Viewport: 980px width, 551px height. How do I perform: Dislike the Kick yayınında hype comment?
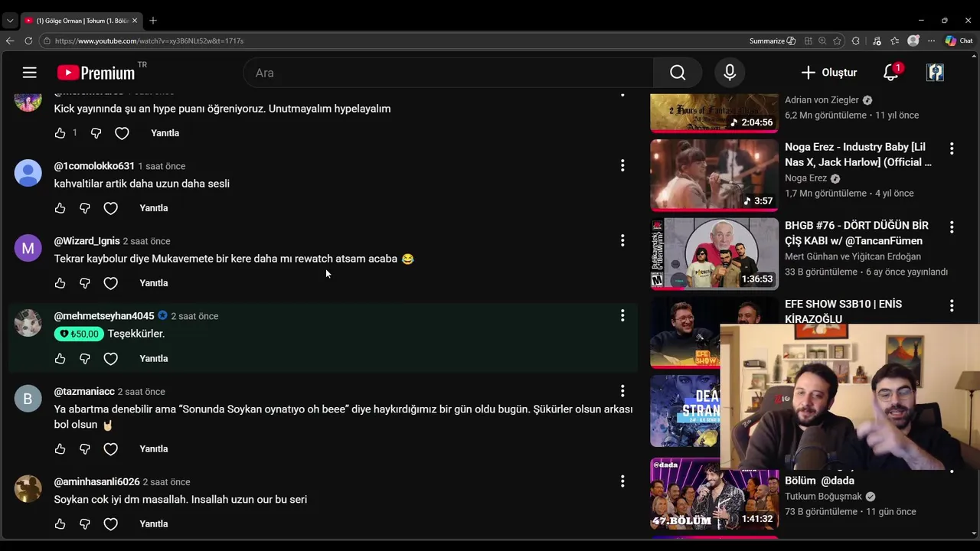96,133
